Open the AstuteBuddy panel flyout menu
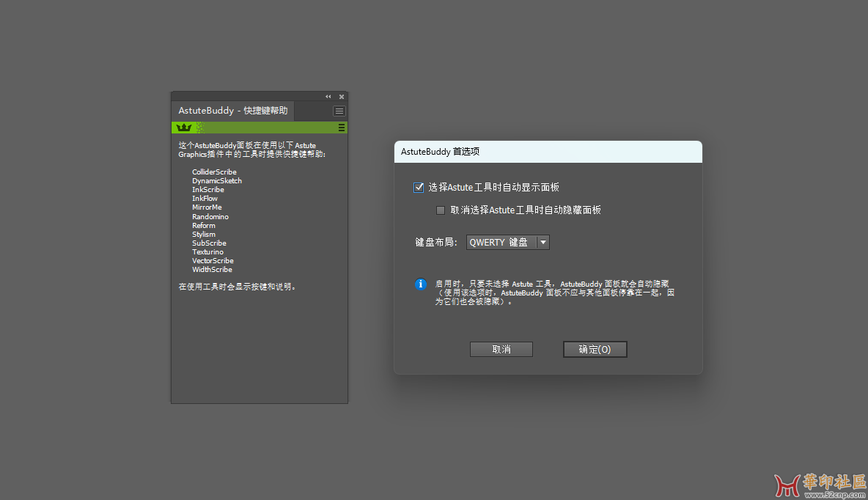Image resolution: width=868 pixels, height=500 pixels. point(339,111)
